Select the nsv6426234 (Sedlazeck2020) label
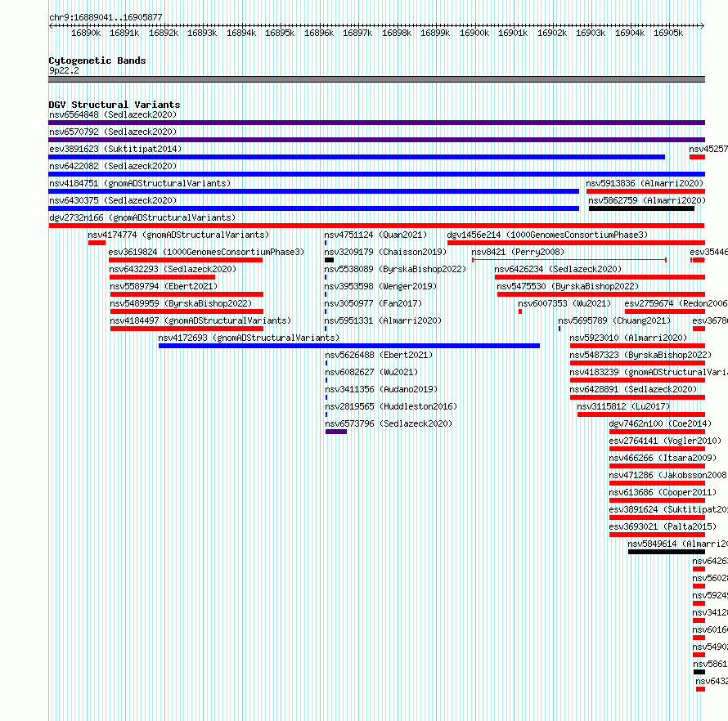 (558, 269)
